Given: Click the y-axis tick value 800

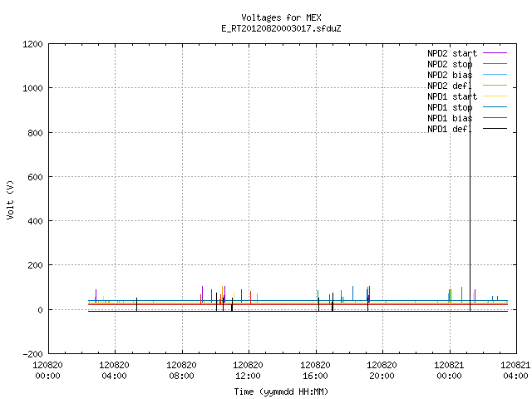Looking at the screenshot, I should [x=35, y=133].
